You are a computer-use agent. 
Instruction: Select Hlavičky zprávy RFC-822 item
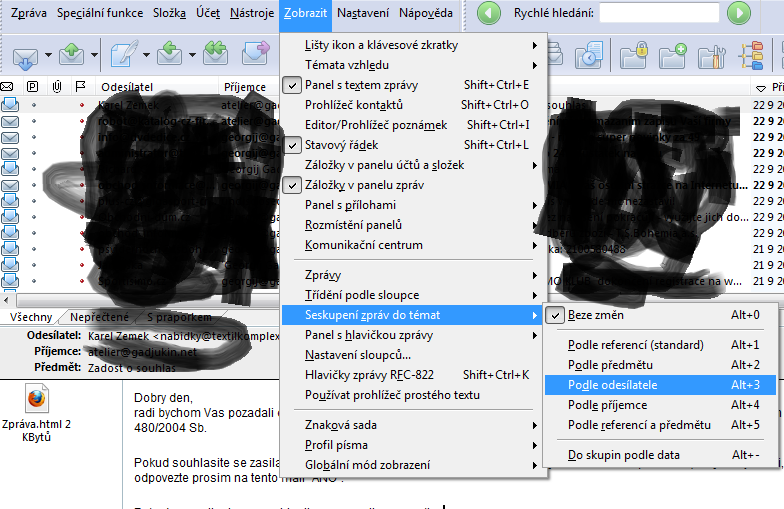click(x=414, y=375)
